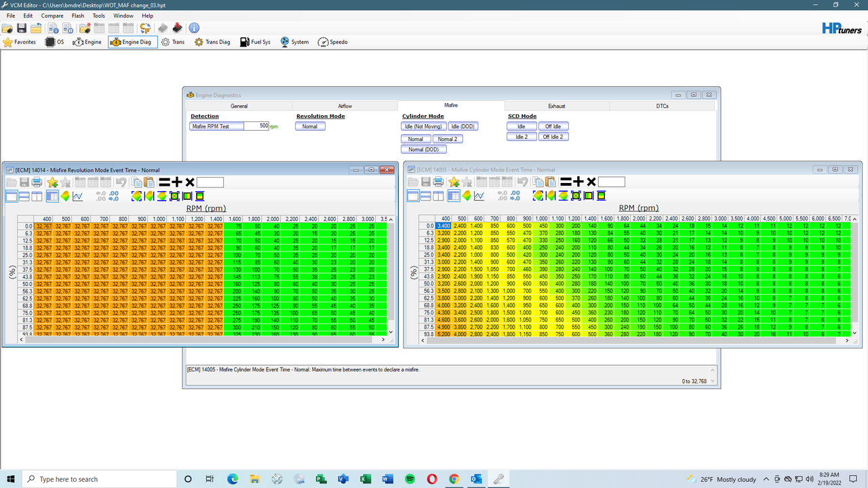Viewport: 868px width, 488px height.
Task: Show the 3D surface view in 14014 window
Action: click(65, 197)
